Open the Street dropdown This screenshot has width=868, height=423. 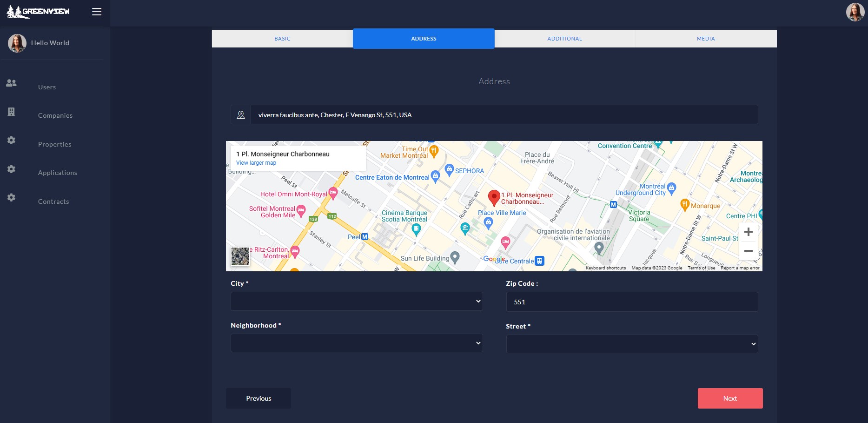point(631,344)
